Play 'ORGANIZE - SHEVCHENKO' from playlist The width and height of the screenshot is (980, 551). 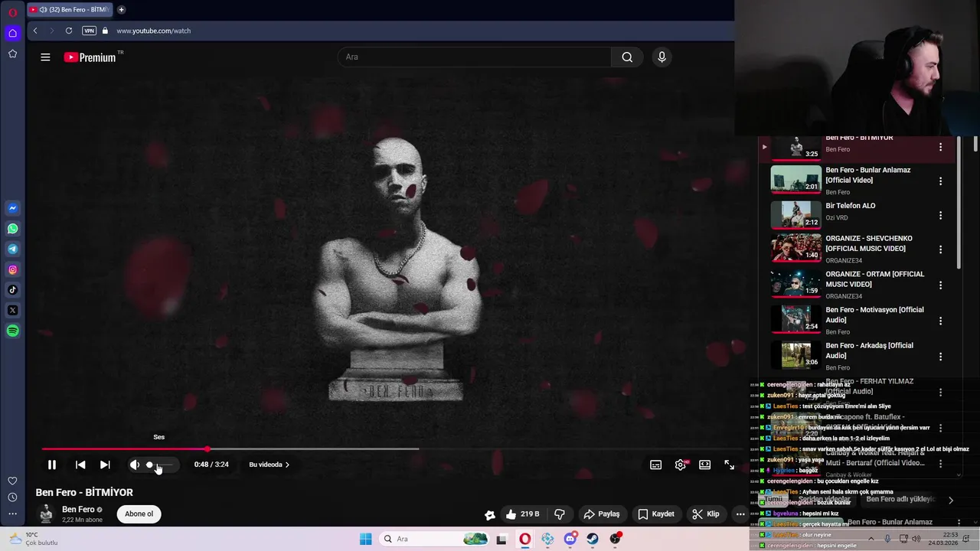coord(795,248)
